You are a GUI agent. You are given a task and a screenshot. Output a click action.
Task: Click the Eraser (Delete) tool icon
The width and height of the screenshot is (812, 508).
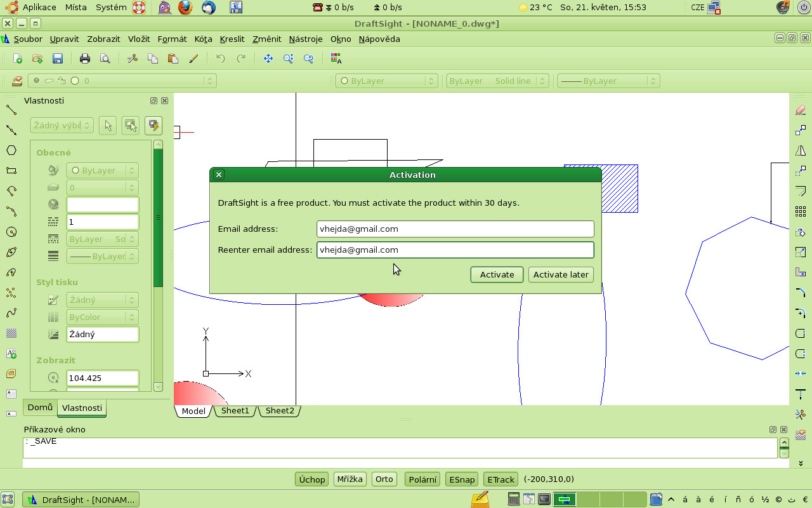800,110
